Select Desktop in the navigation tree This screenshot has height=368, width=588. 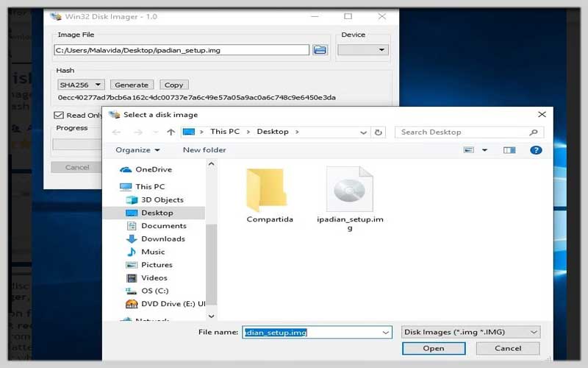click(x=154, y=213)
